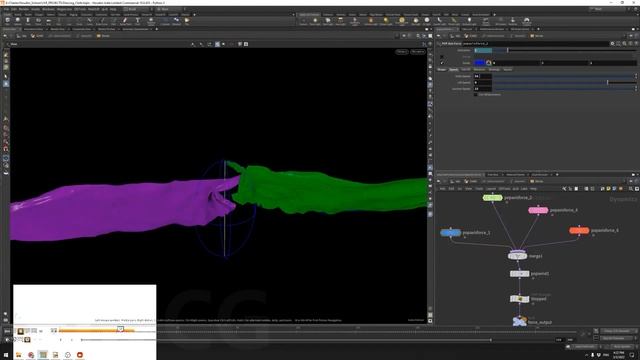This screenshot has width=640, height=360.
Task: Click the Lift Speed slider handle
Action: 607,82
